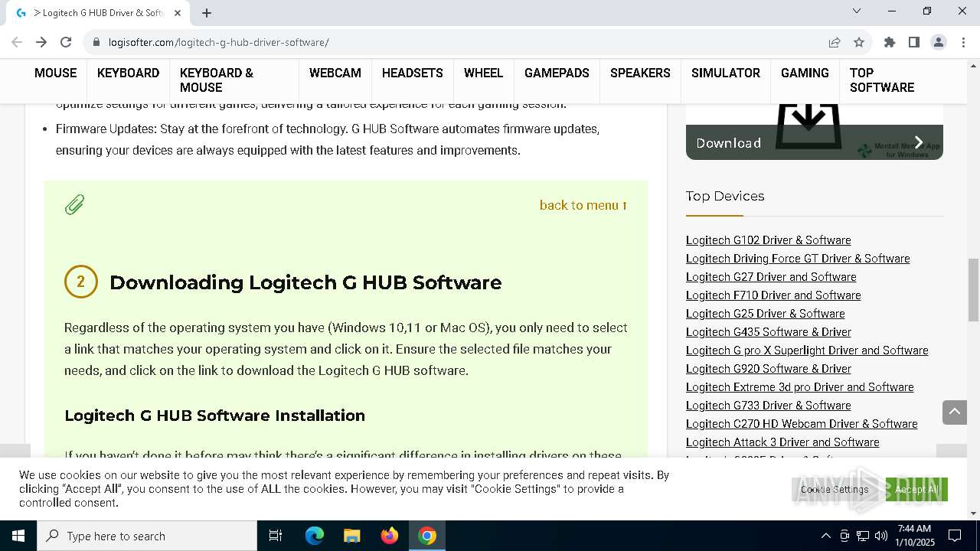This screenshot has width=980, height=551.
Task: Open the Extensions puzzle icon
Action: [890, 42]
